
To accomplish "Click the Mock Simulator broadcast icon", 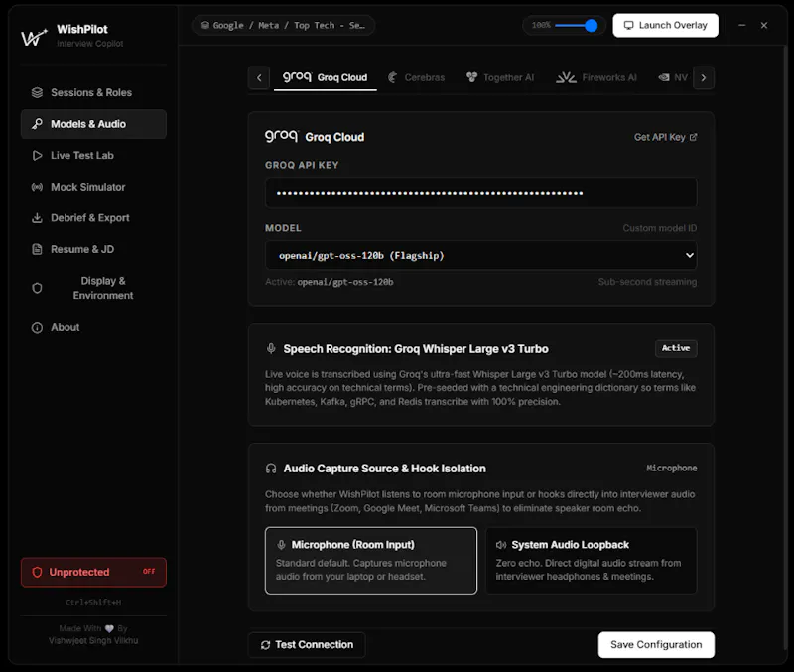I will coord(37,187).
